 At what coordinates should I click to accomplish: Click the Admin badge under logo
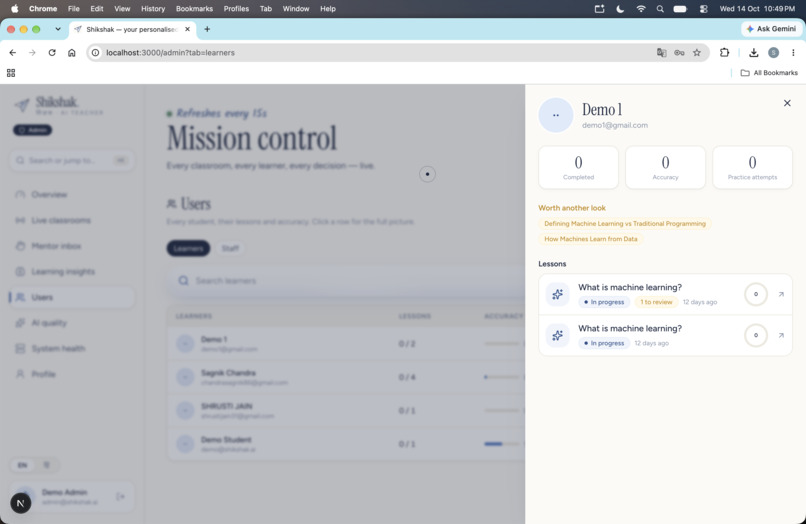(x=32, y=130)
